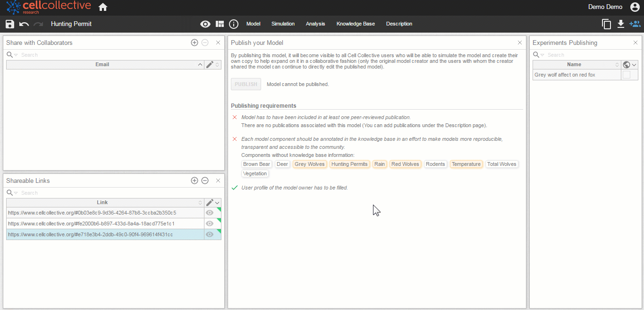Click the Share with Collaborators search field

(x=120, y=55)
